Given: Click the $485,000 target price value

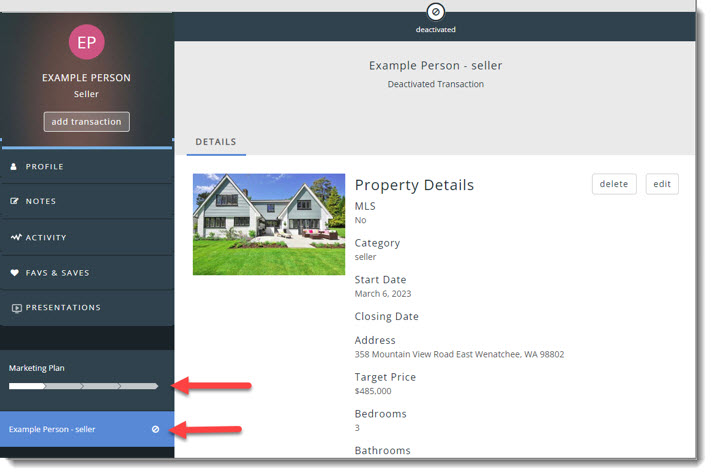Looking at the screenshot, I should [373, 391].
